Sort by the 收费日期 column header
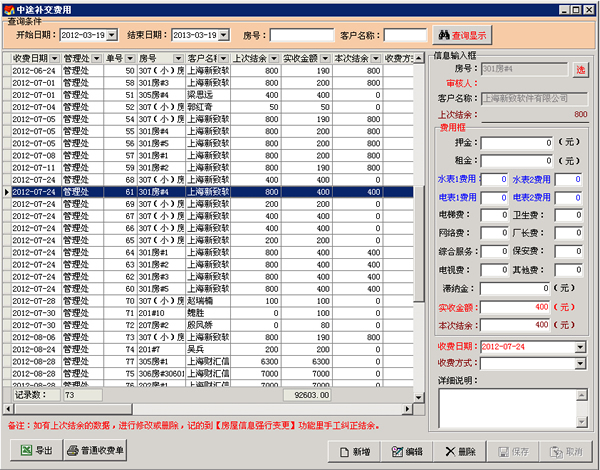This screenshot has height=470, width=600. [35, 58]
